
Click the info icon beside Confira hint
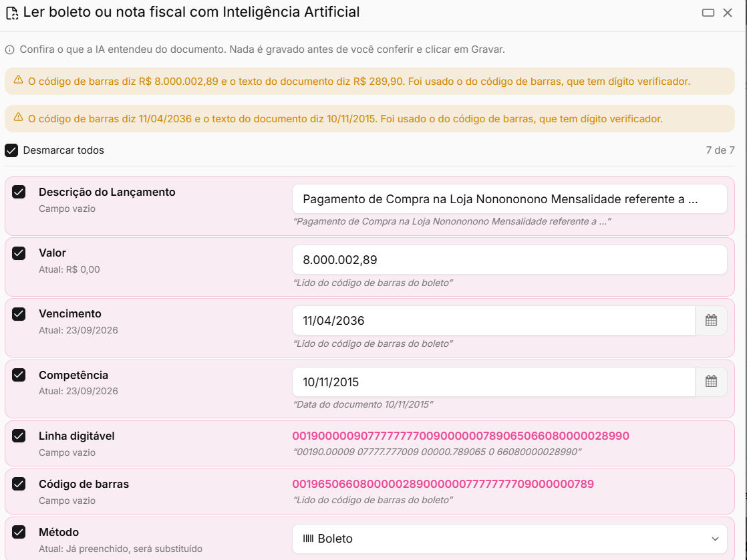click(9, 49)
